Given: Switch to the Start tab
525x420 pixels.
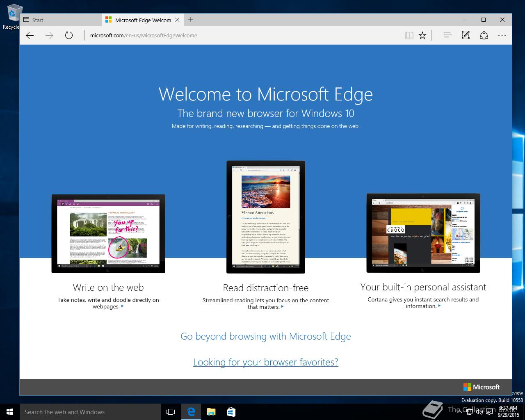Looking at the screenshot, I should pos(61,20).
